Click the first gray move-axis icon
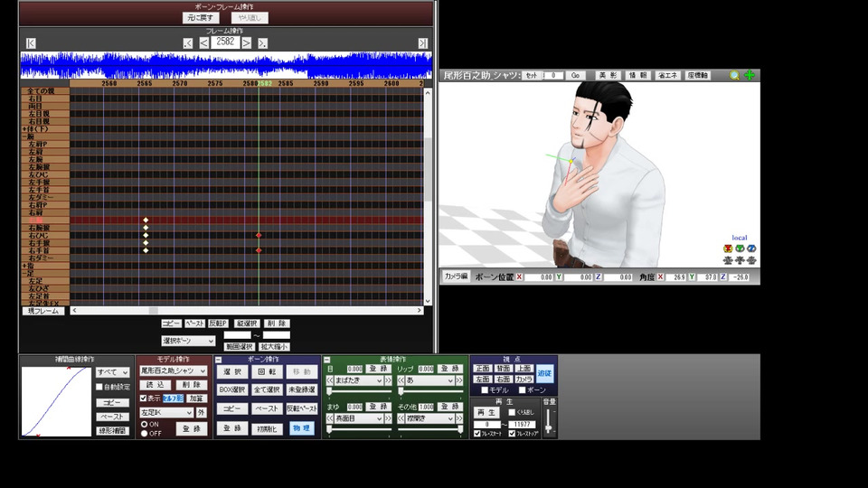Image resolution: width=868 pixels, height=488 pixels. pyautogui.click(x=728, y=260)
